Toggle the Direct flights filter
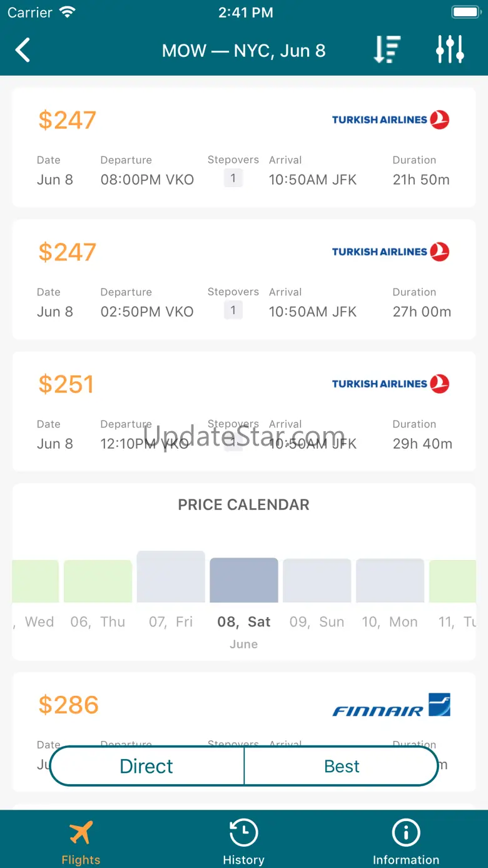This screenshot has height=868, width=488. coord(146,766)
